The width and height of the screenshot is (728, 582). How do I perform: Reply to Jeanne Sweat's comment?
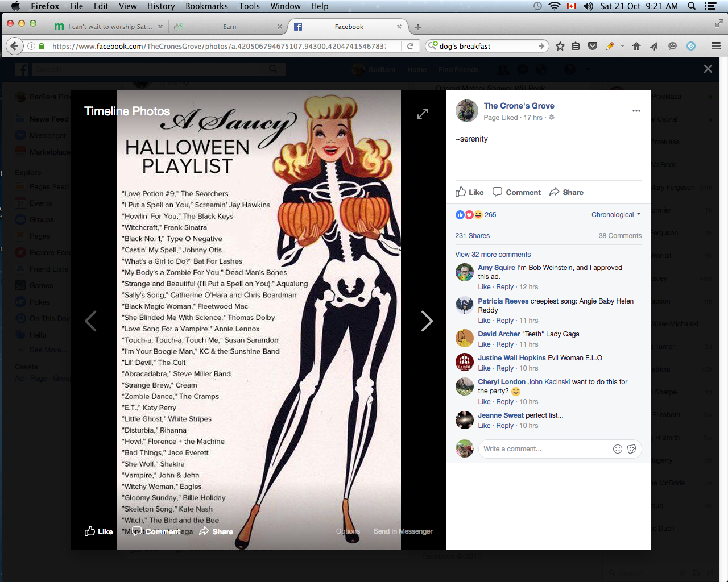point(504,426)
